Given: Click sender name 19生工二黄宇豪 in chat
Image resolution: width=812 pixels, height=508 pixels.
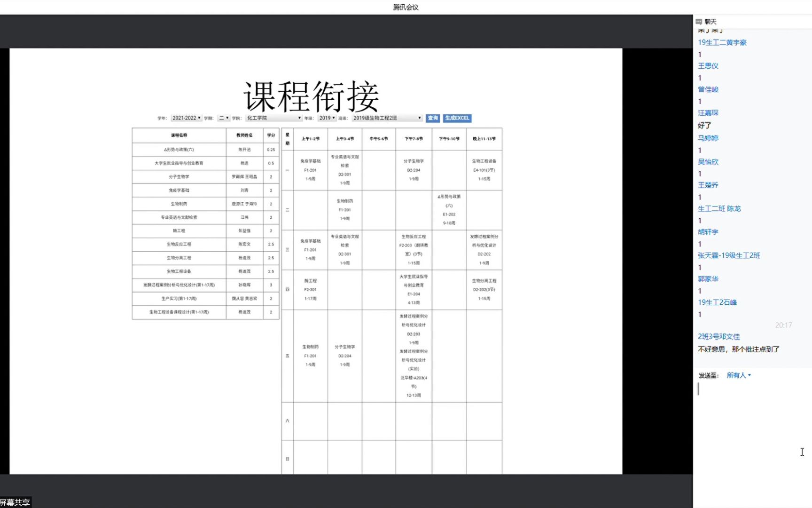Looking at the screenshot, I should [x=722, y=42].
